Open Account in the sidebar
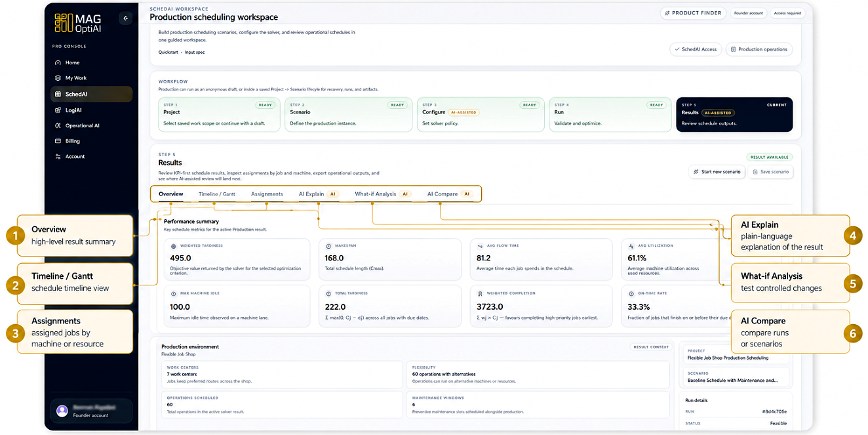This screenshot has width=868, height=435. 75,156
